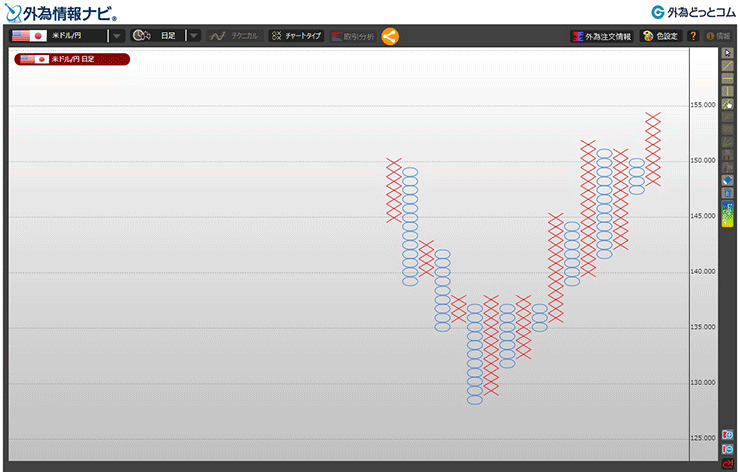This screenshot has width=740, height=472.
Task: Open the 色設定 color settings
Action: pyautogui.click(x=660, y=36)
